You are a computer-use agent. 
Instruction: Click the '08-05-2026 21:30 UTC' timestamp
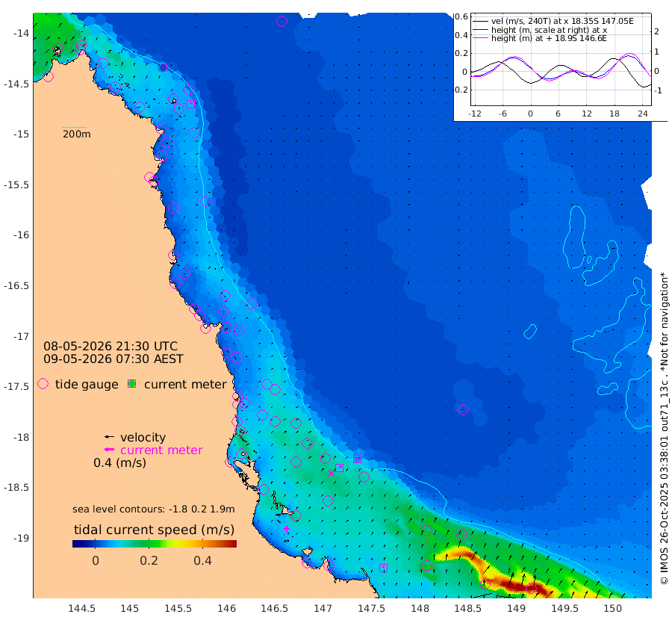[111, 346]
